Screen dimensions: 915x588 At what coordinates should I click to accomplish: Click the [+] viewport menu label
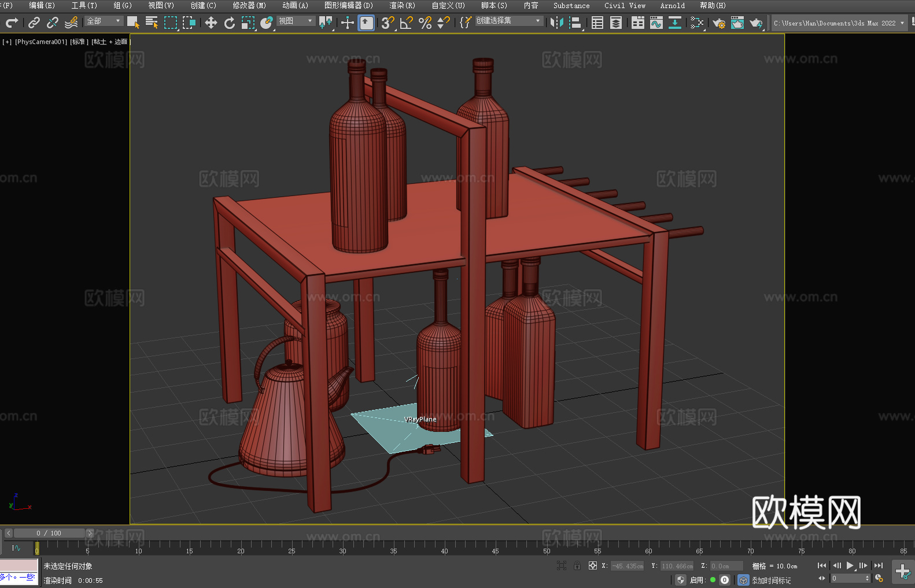tap(7, 42)
